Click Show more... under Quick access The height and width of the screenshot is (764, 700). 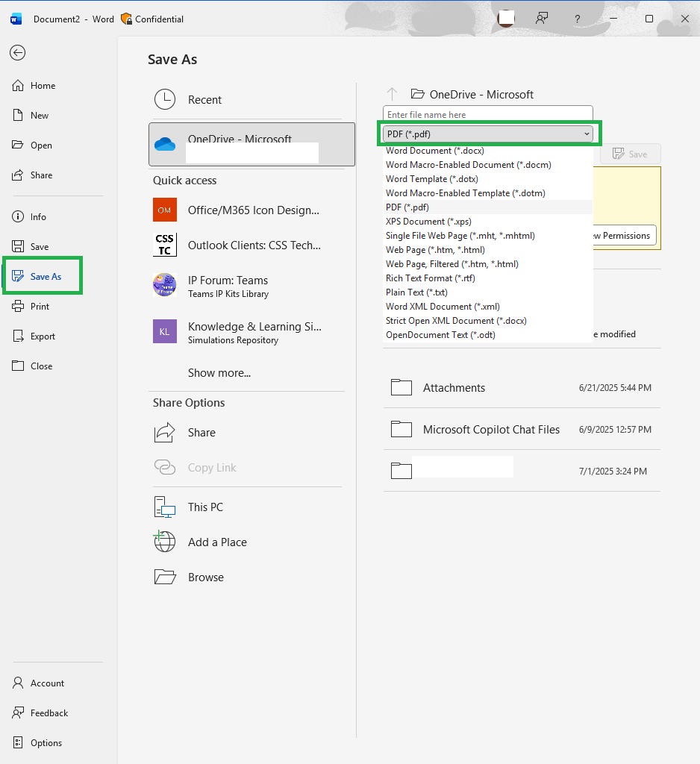[219, 373]
